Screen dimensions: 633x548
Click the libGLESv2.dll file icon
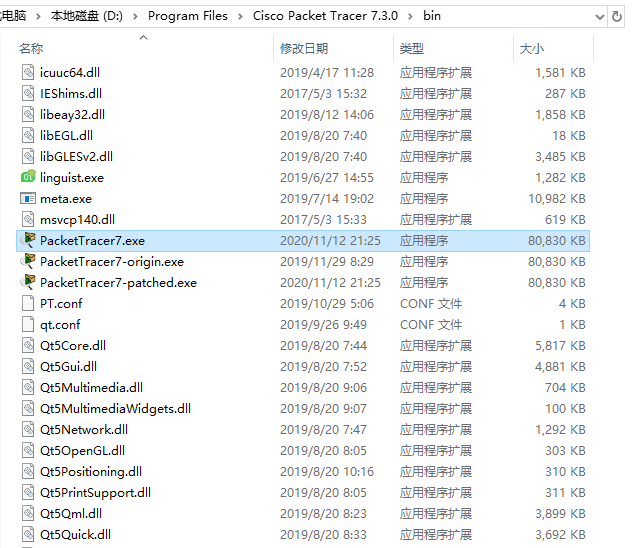28,157
